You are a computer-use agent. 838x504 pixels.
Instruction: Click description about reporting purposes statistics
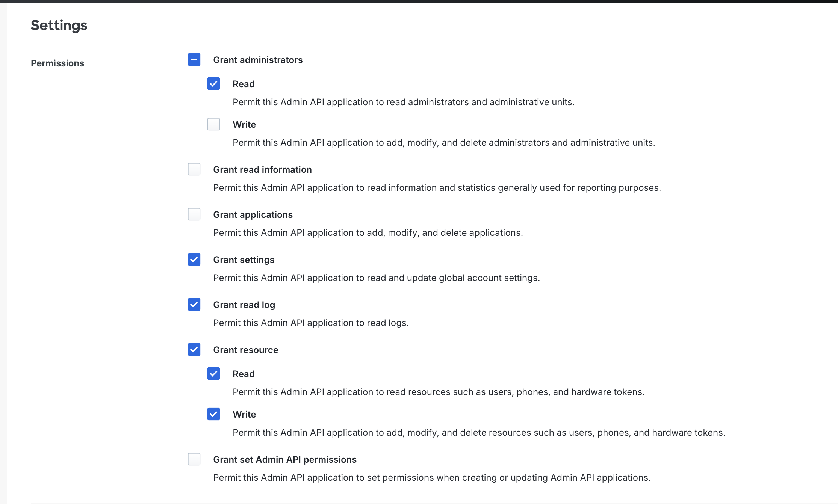437,188
